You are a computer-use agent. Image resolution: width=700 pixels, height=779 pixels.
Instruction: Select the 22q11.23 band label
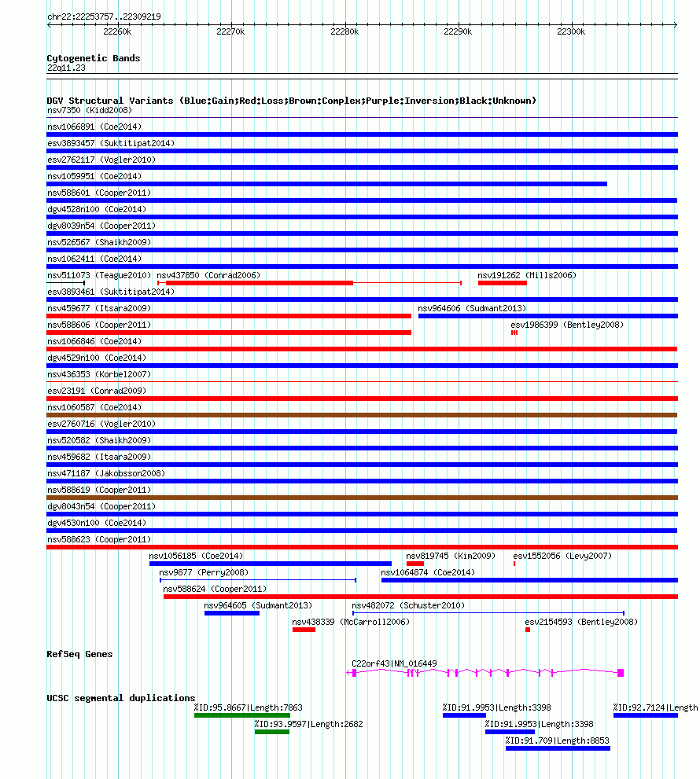(66, 68)
